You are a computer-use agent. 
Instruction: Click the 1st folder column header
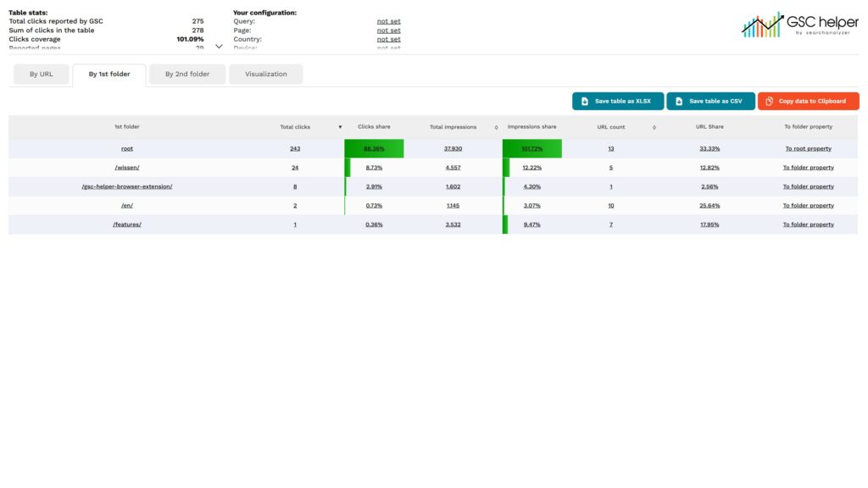pos(127,127)
